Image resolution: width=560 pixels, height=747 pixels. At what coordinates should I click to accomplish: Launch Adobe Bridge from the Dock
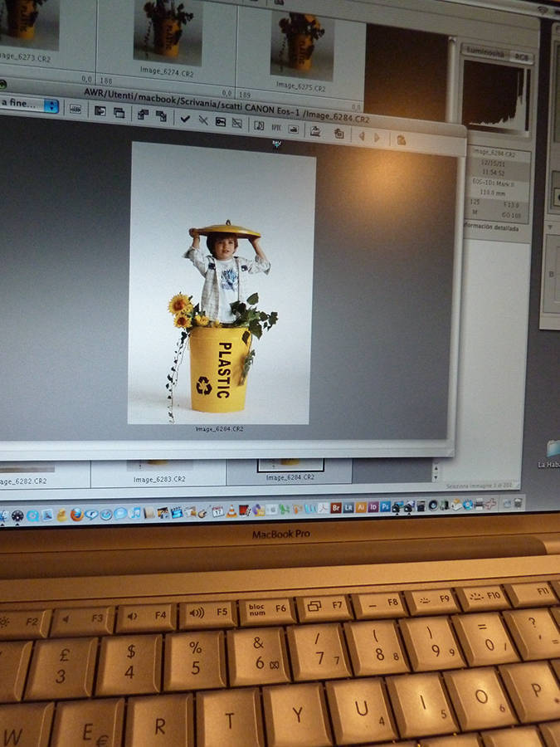pos(336,507)
